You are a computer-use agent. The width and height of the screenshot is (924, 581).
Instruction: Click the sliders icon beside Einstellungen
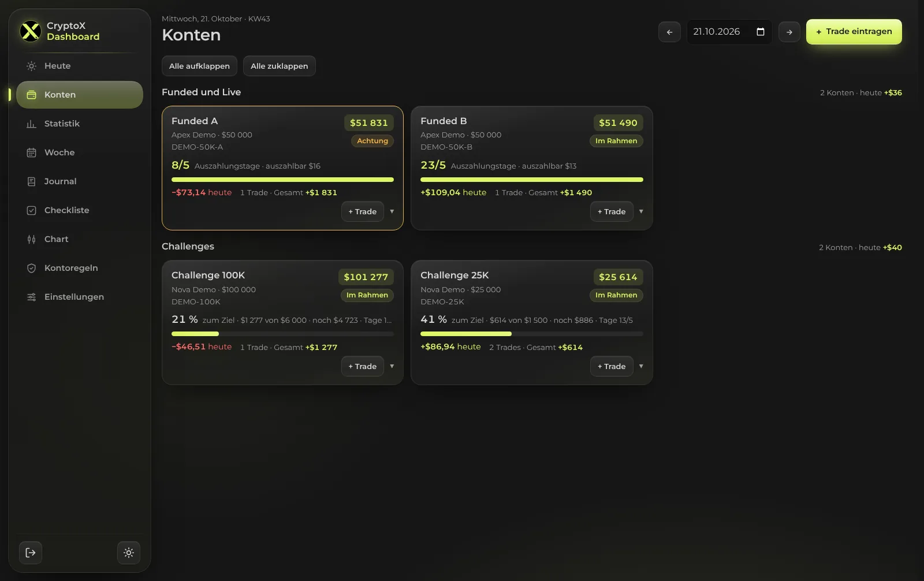(x=32, y=297)
